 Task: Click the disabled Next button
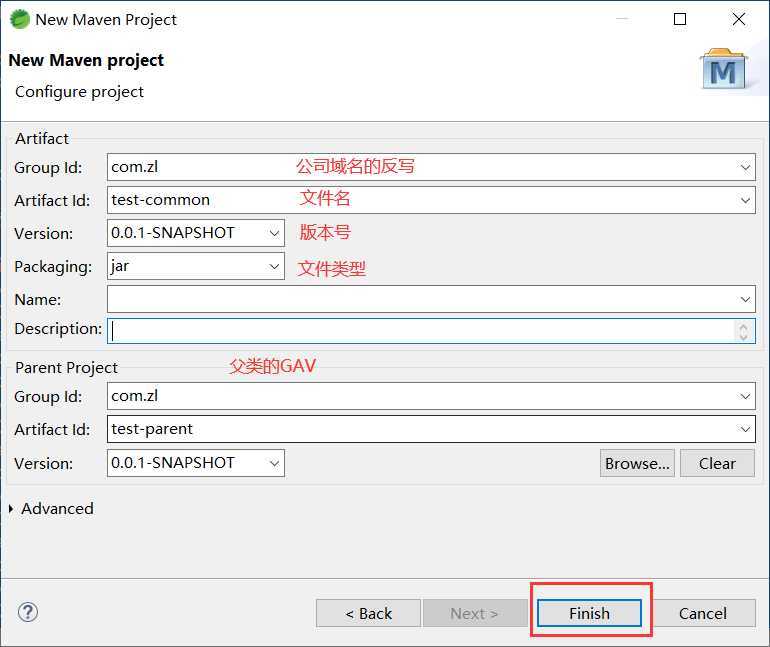click(x=474, y=613)
